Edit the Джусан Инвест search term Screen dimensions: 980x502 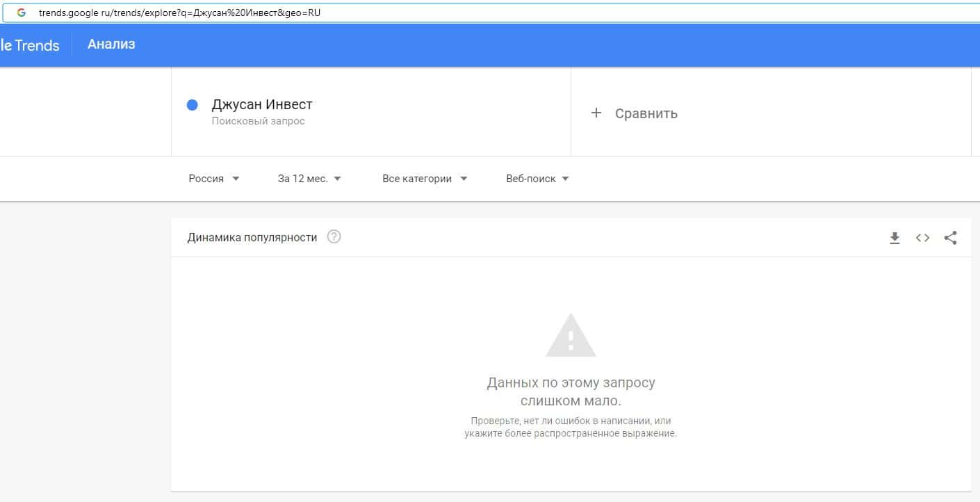coord(262,105)
